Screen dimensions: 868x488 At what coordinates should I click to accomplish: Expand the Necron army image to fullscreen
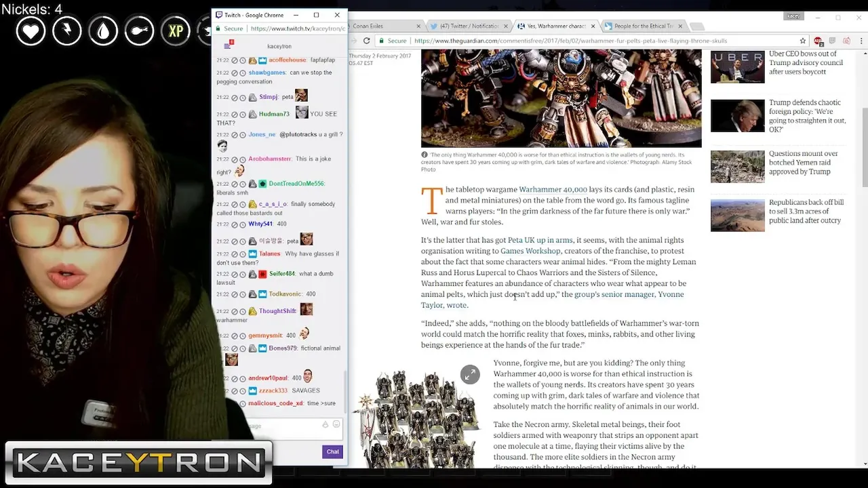[x=470, y=374]
